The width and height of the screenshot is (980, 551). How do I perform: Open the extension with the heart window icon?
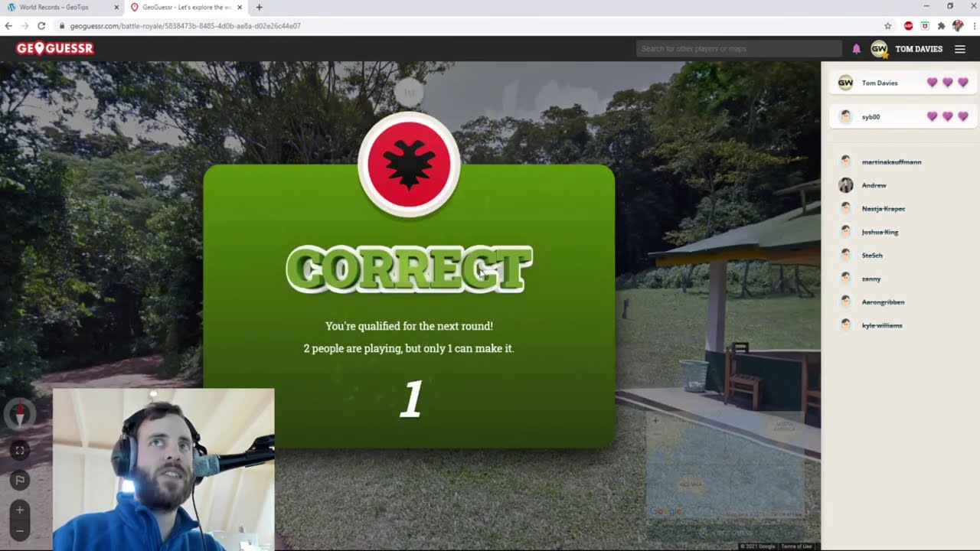point(925,26)
